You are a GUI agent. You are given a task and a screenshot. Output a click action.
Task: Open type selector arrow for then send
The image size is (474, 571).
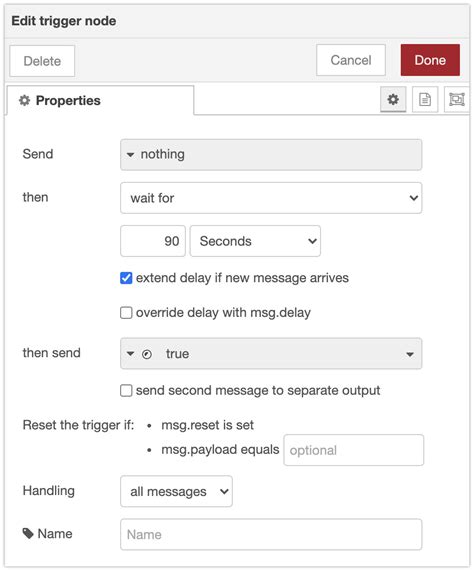pyautogui.click(x=130, y=354)
